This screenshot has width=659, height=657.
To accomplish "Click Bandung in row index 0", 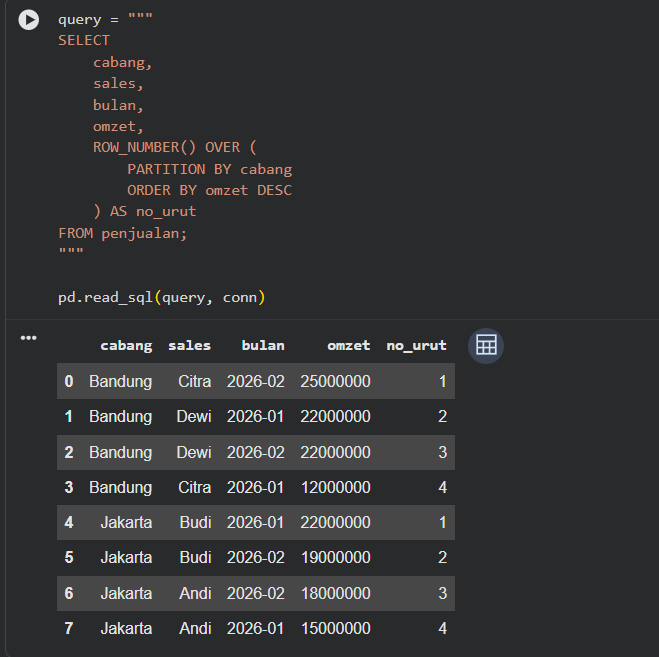I will [x=121, y=381].
